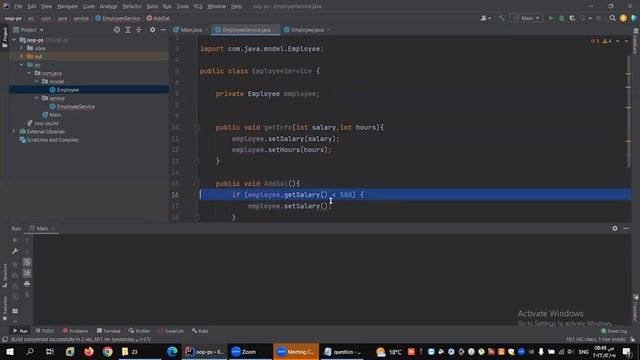Click Expand All icon in Project panel
The image size is (640, 360).
(x=128, y=30)
